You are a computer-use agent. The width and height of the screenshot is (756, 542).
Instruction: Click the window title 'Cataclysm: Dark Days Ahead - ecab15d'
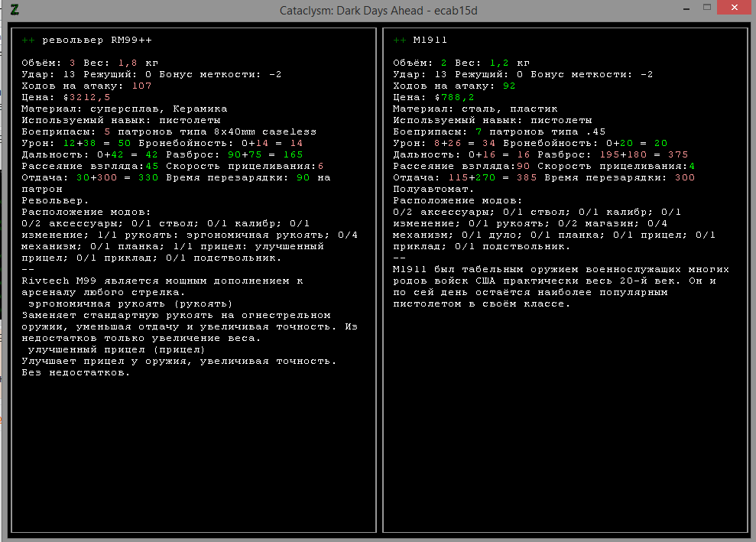(378, 11)
